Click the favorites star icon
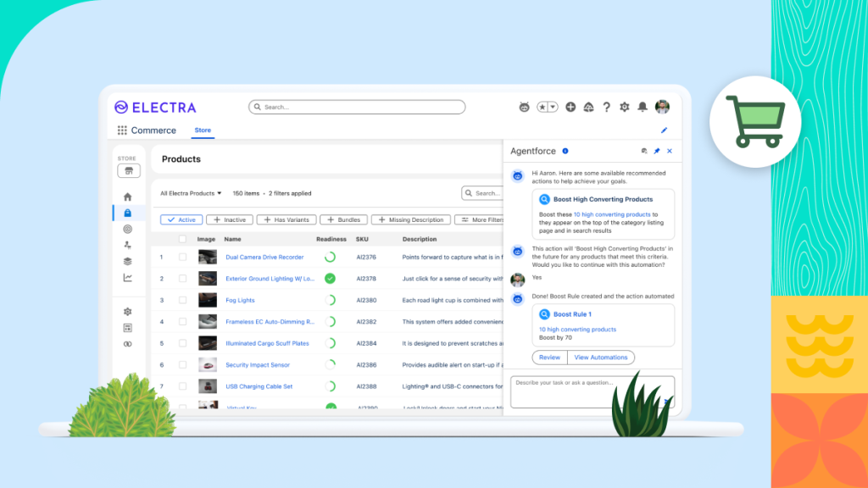This screenshot has width=868, height=488. (542, 107)
